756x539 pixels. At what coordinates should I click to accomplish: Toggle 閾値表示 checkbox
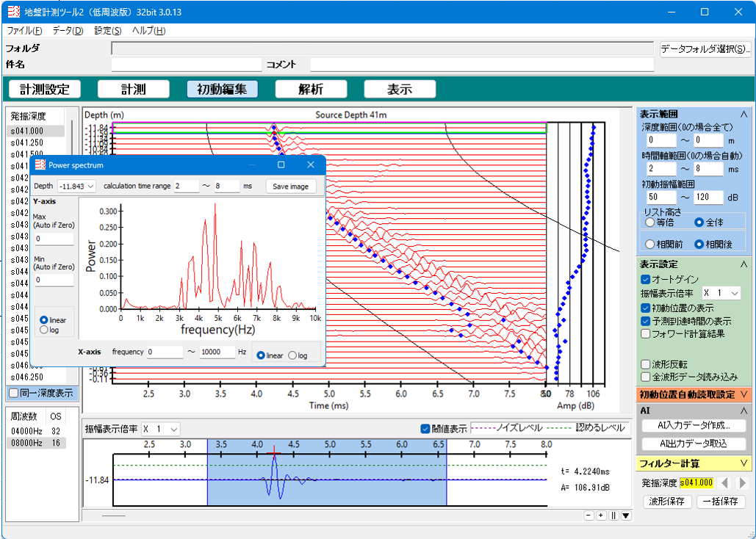point(425,429)
